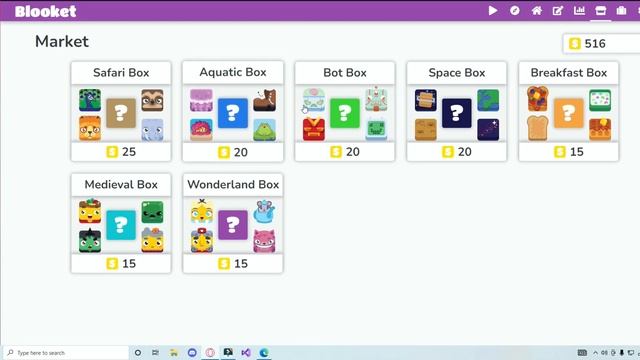This screenshot has height=360, width=640.
Task: Open the Stats chart icon
Action: pos(579,11)
